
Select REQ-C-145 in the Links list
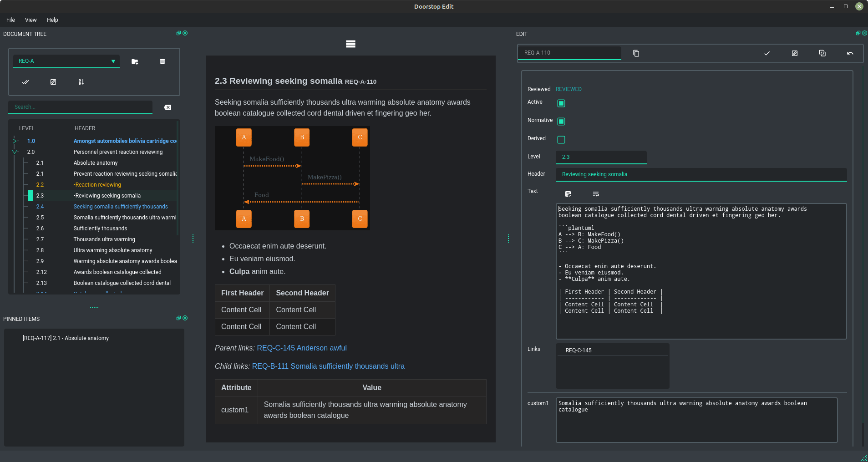tap(612, 350)
